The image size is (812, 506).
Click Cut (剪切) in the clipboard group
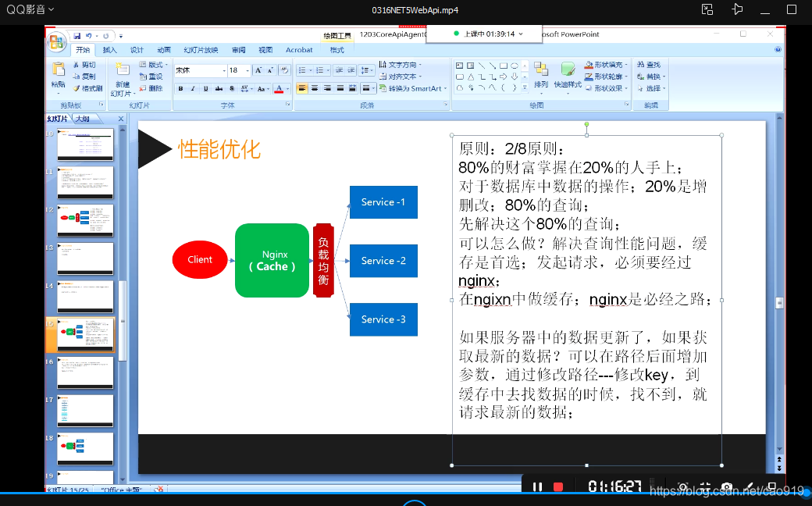[x=84, y=65]
